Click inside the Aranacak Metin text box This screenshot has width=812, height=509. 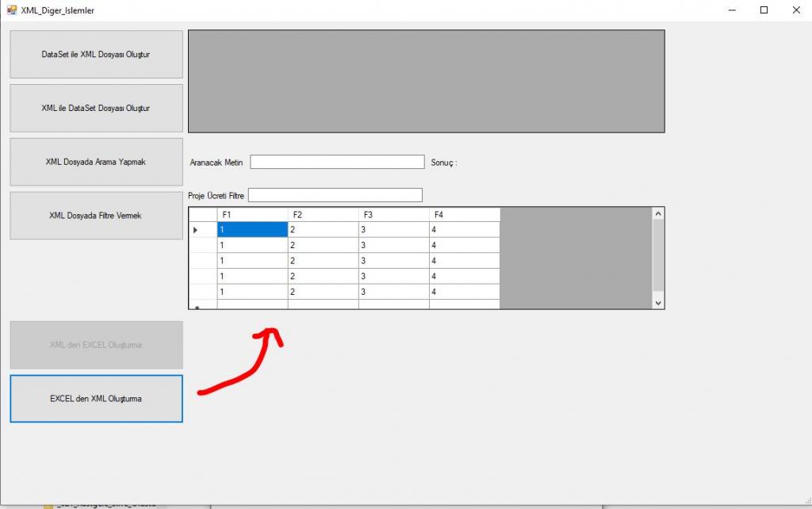tap(337, 162)
